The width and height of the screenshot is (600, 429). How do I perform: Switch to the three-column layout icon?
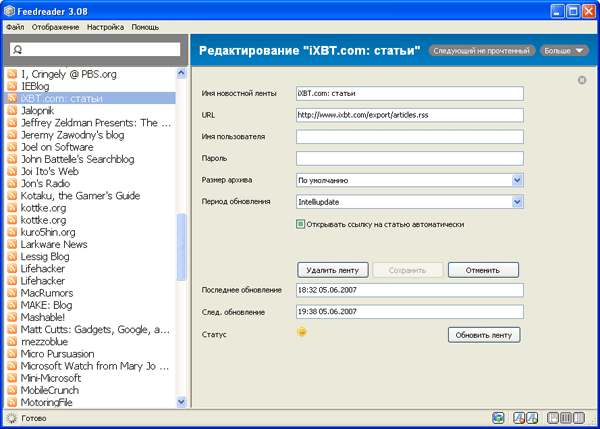[x=566, y=418]
